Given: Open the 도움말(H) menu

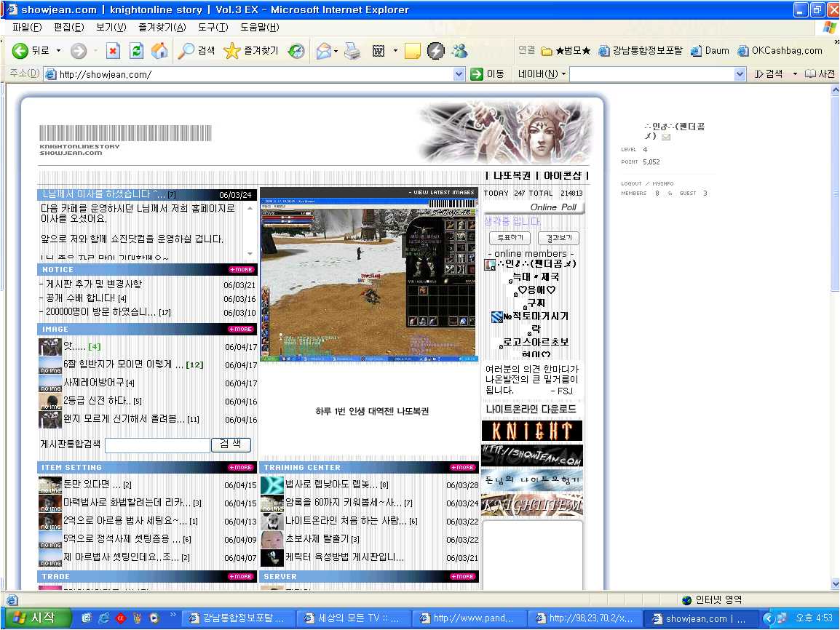Looking at the screenshot, I should click(259, 28).
